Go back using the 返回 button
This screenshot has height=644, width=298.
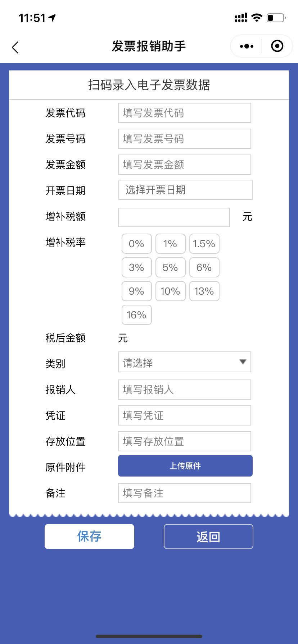[x=208, y=537]
